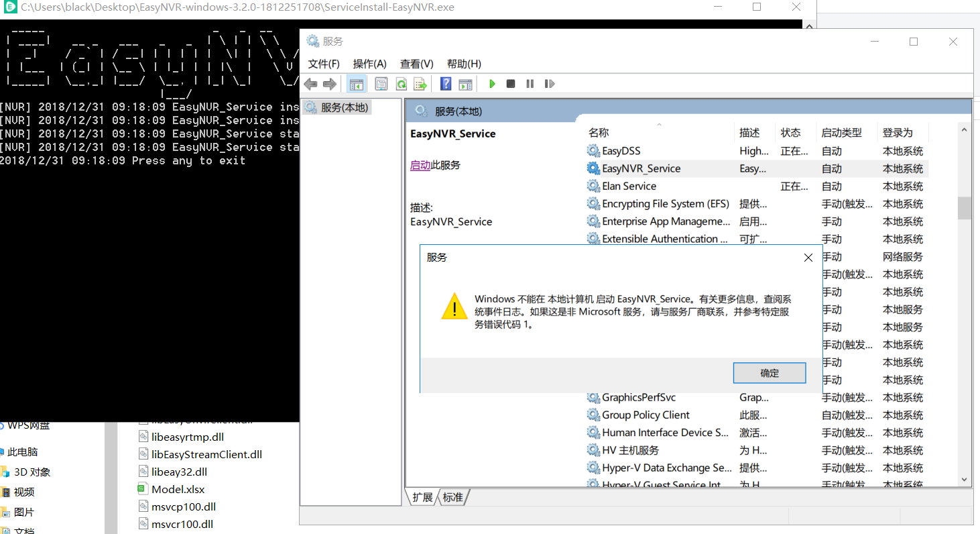Viewport: 980px width, 534px height.
Task: Open the 帮助(H) menu
Action: pyautogui.click(x=464, y=64)
